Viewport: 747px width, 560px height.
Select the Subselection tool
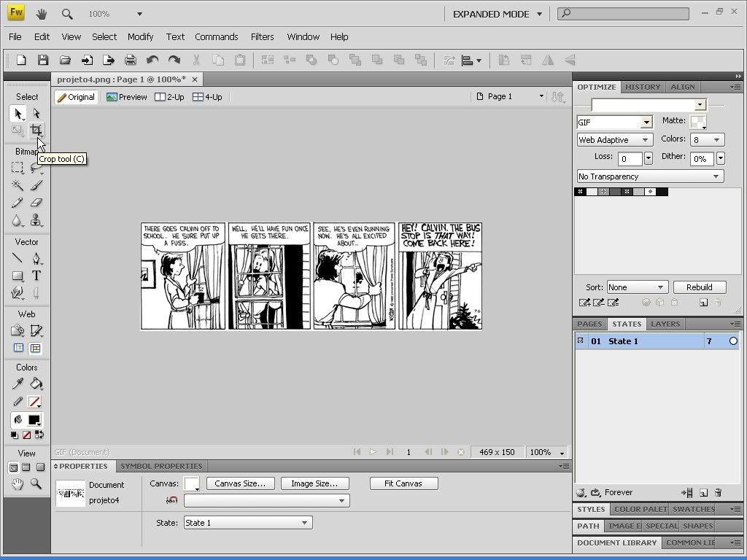pos(36,113)
